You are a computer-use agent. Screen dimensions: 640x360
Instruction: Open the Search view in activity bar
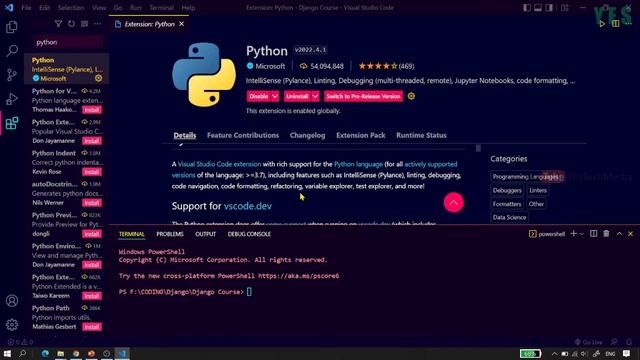coord(11,51)
